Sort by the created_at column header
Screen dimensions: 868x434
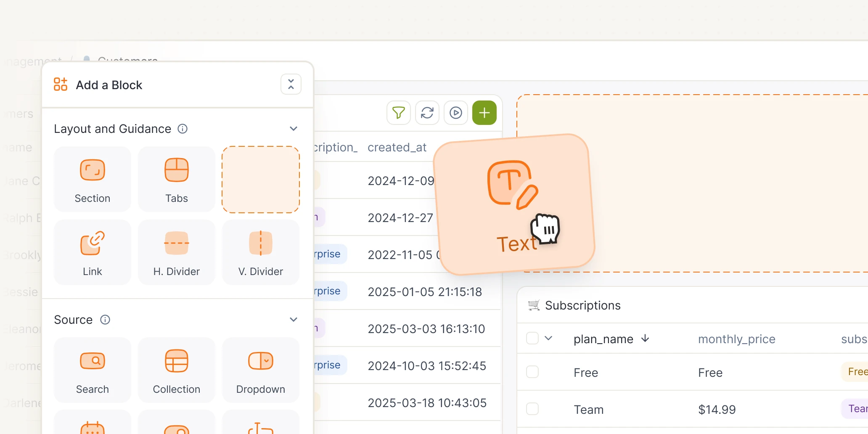tap(397, 147)
